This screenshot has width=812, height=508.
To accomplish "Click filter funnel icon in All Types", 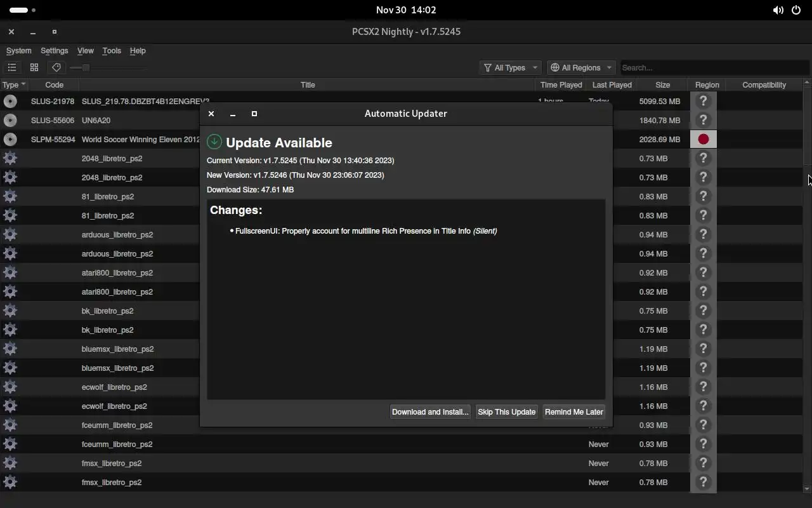I will 488,67.
